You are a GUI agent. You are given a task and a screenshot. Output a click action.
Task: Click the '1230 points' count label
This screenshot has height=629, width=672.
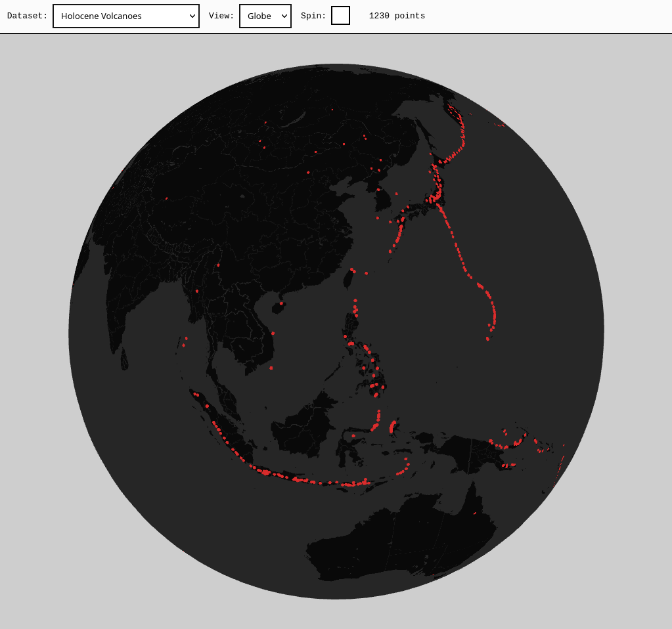[397, 16]
